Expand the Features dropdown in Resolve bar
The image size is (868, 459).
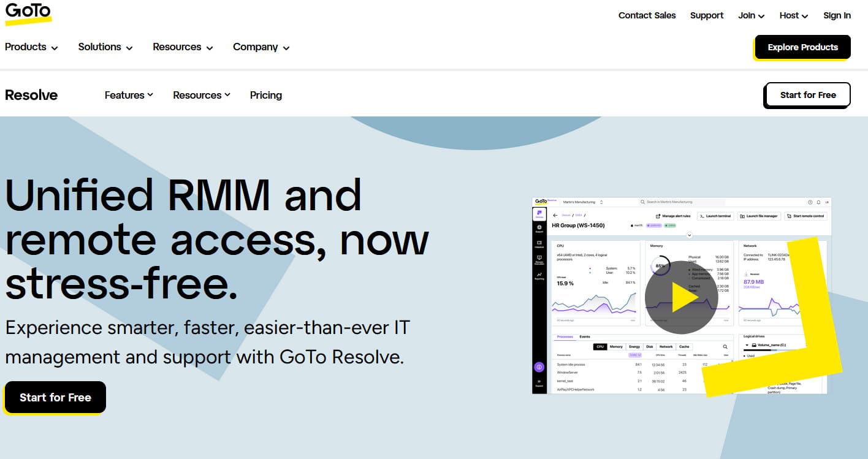129,95
